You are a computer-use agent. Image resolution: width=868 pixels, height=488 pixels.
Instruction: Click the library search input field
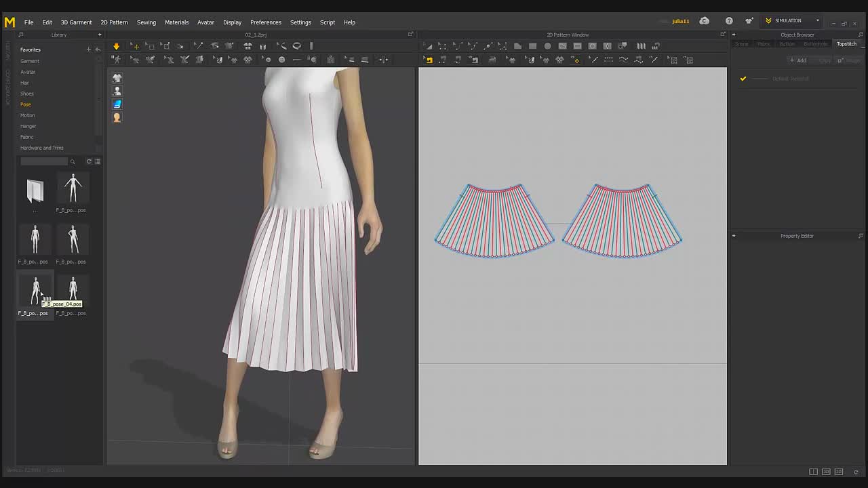point(44,161)
